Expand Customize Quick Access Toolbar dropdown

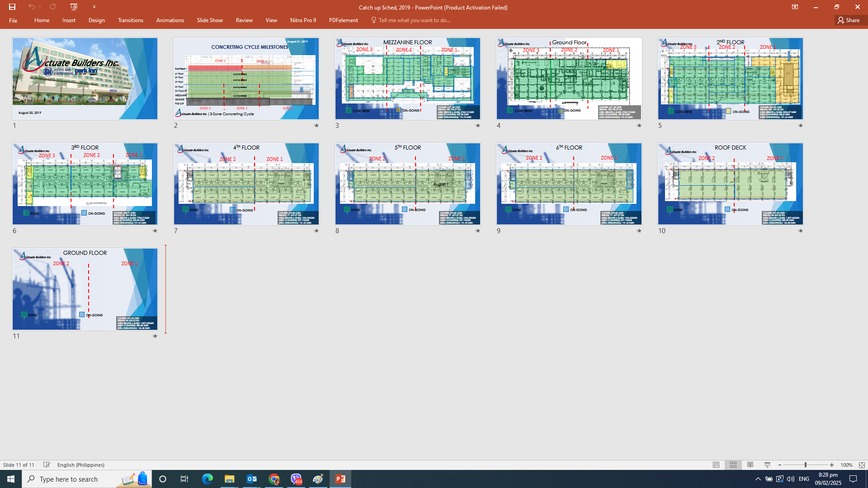click(94, 7)
